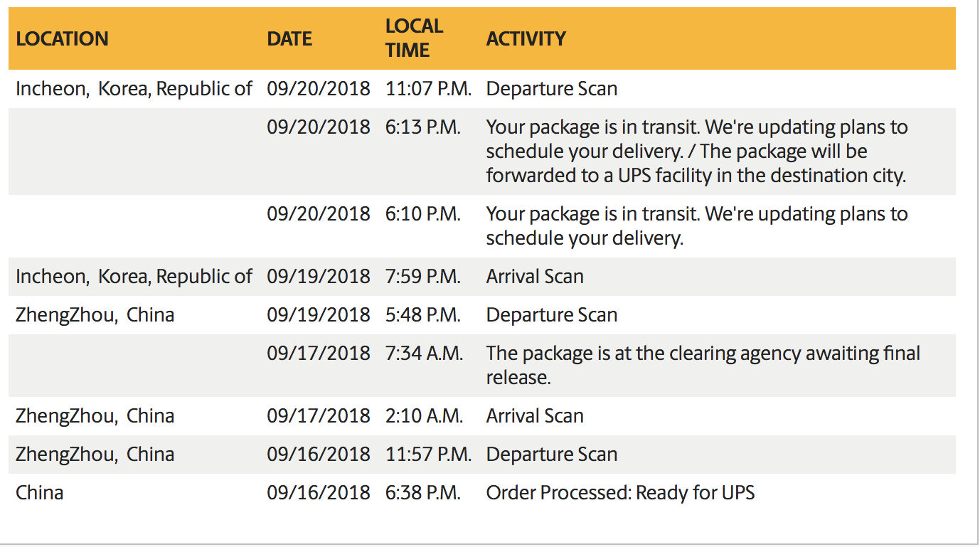Select the clearing agency awaiting release message
The height and width of the screenshot is (552, 980).
(x=703, y=365)
